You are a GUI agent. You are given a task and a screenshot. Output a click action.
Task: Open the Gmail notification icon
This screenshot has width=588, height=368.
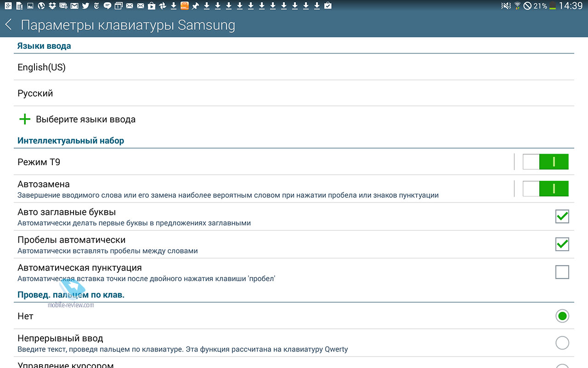pyautogui.click(x=74, y=6)
